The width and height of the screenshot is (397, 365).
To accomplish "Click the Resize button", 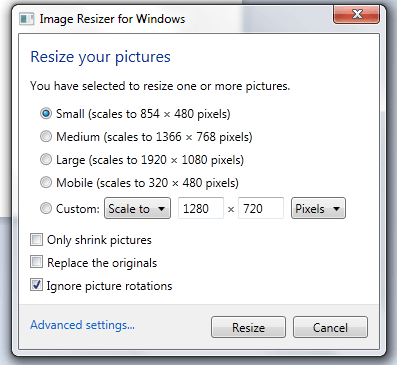I will point(248,327).
